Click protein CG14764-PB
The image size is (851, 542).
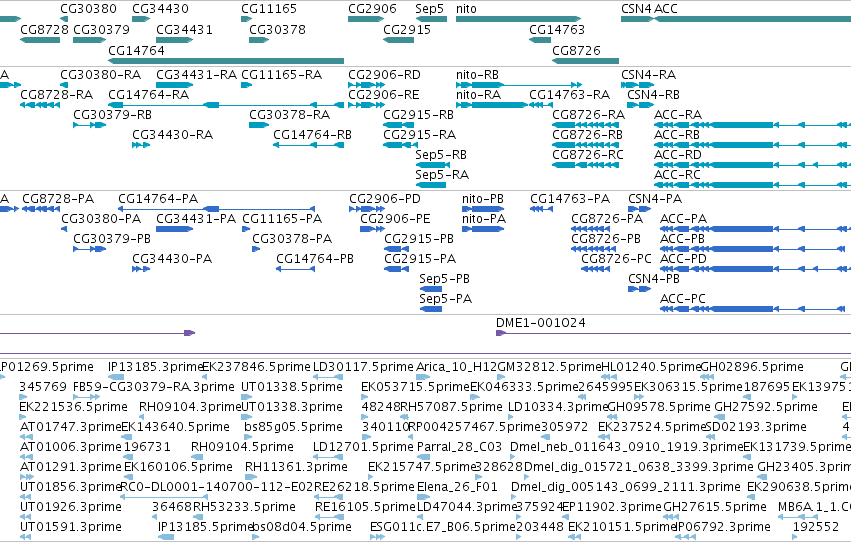[x=295, y=269]
